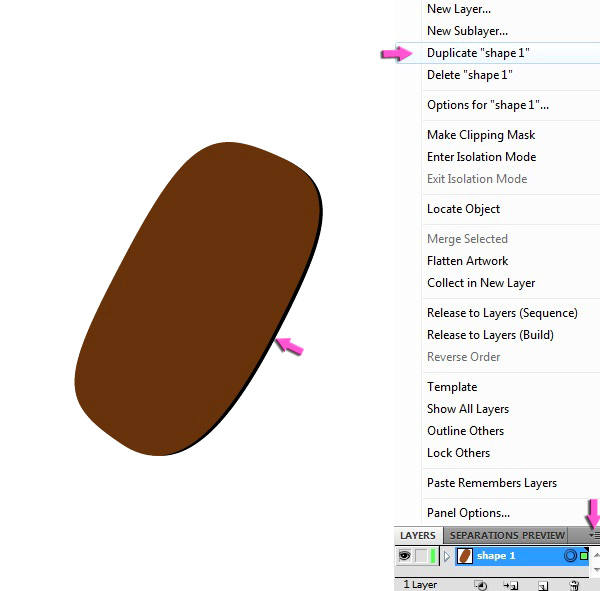The width and height of the screenshot is (600, 591).
Task: Expand the shape 1 layer triangle
Action: coord(447,556)
